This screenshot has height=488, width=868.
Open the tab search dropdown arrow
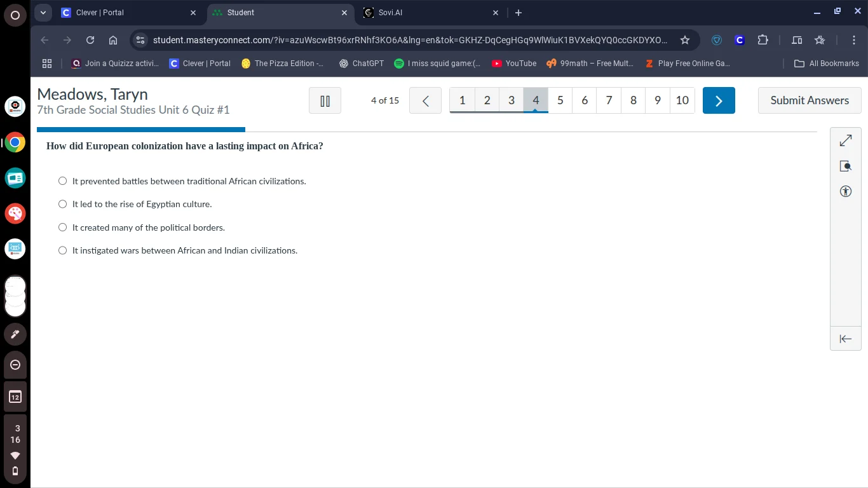click(43, 13)
